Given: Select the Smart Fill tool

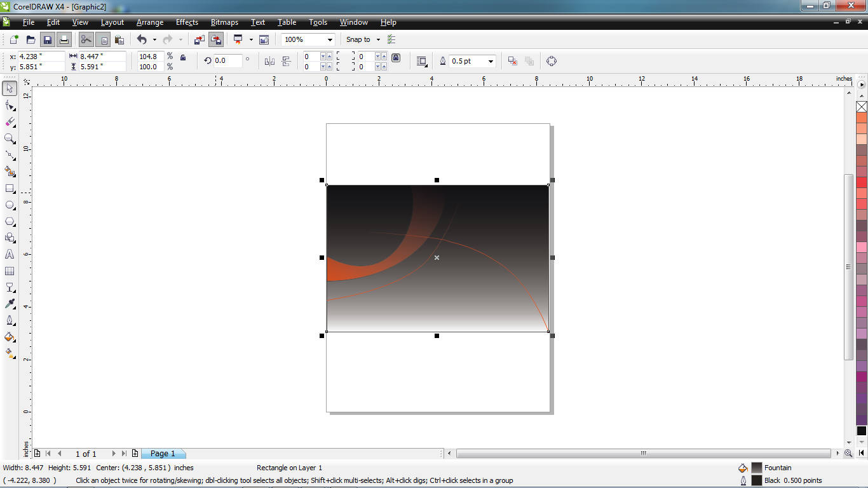Looking at the screenshot, I should tap(10, 171).
